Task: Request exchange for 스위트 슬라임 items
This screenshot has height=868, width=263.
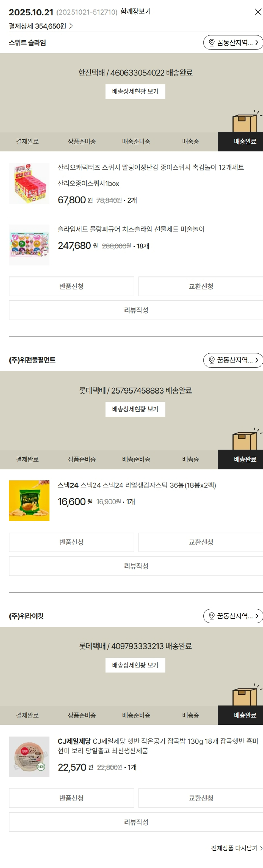Action: [x=201, y=287]
